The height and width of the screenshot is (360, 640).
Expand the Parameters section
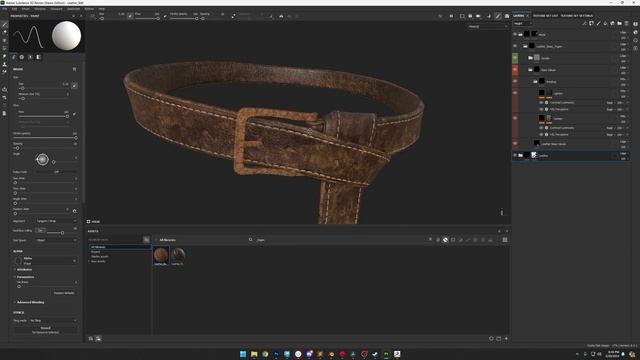click(24, 277)
